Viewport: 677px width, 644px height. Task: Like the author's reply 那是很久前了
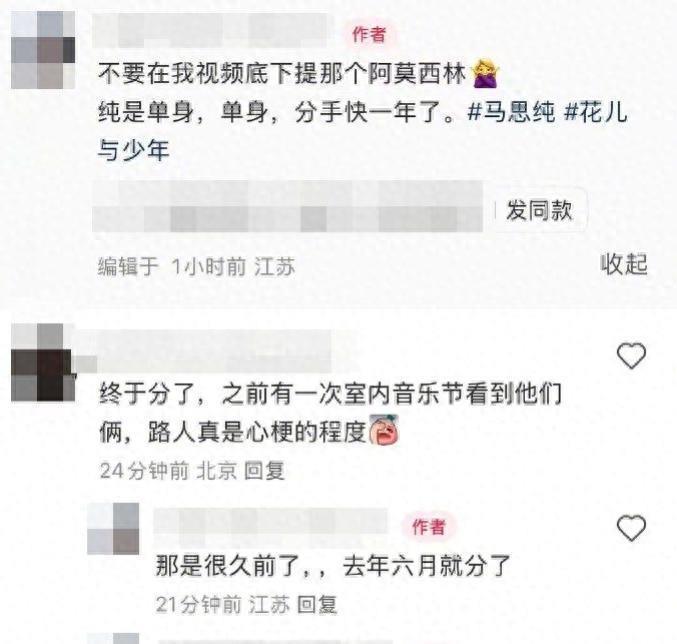631,528
